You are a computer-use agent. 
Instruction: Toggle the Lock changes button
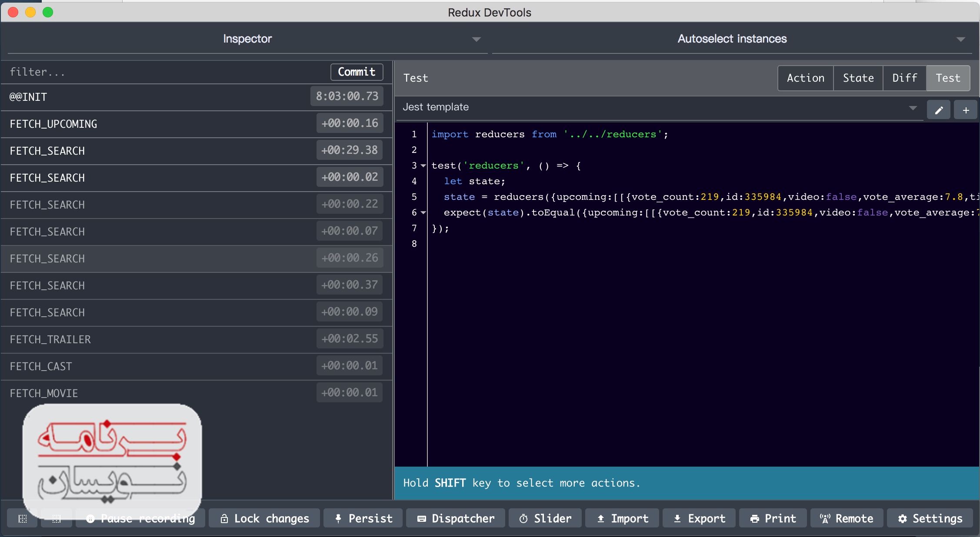[x=264, y=518]
